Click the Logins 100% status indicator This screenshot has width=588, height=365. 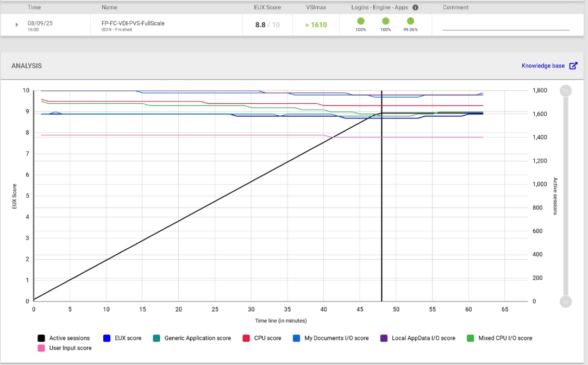(x=361, y=21)
